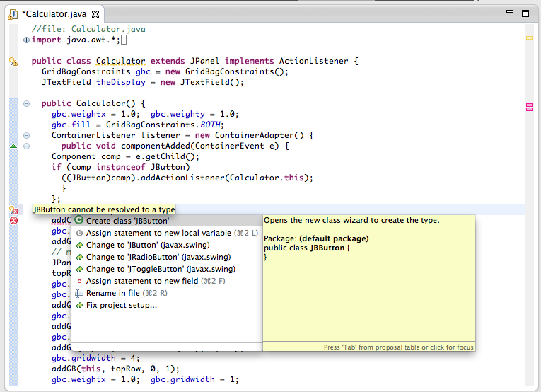Minimize the editor area
Image resolution: width=541 pixels, height=392 pixels.
coord(510,12)
